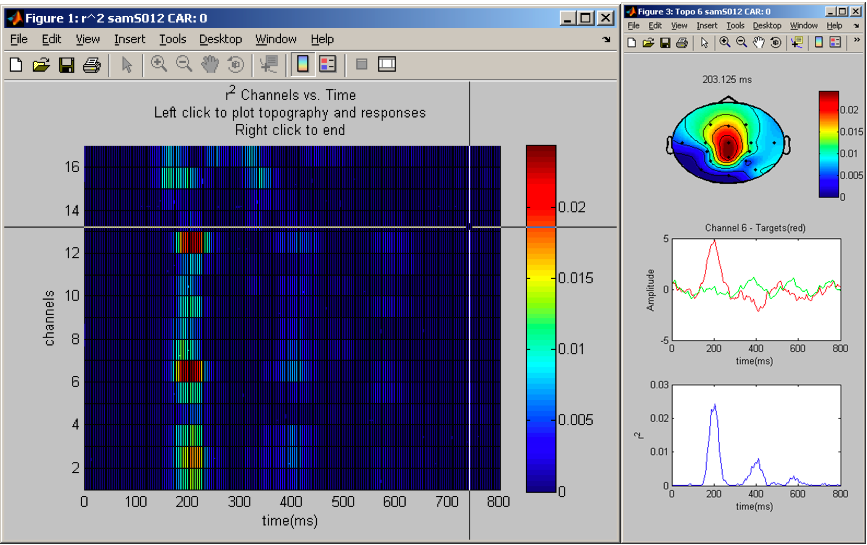Image resolution: width=867 pixels, height=545 pixels.
Task: Click red hotspot on channel 12 heatmap row
Action: [x=191, y=242]
